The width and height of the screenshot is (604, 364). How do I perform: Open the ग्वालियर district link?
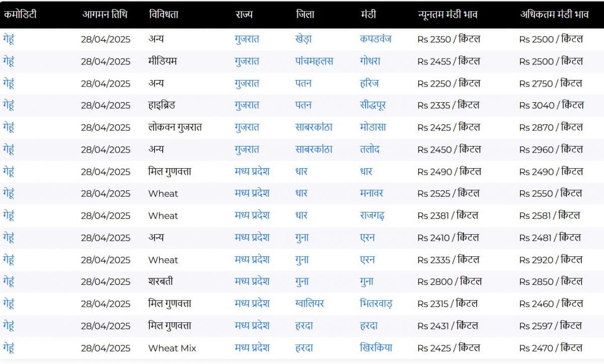click(310, 304)
